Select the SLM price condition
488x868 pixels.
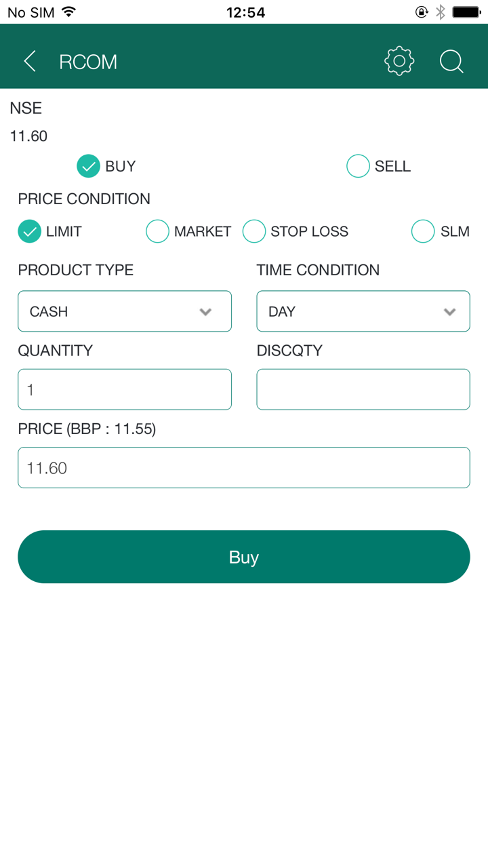423,231
